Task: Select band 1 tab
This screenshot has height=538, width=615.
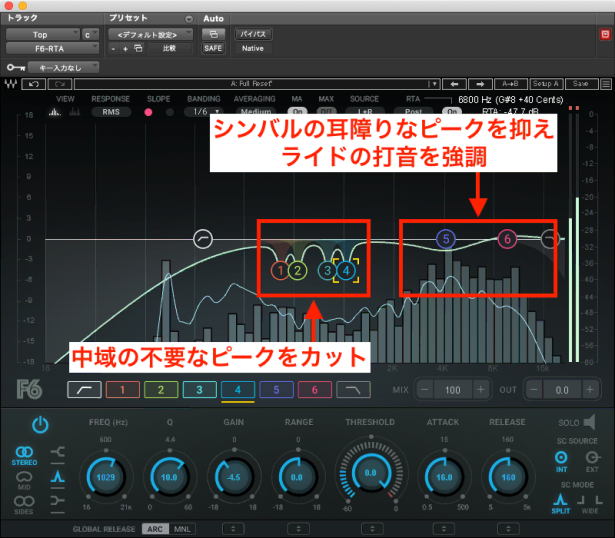Action: (x=122, y=389)
